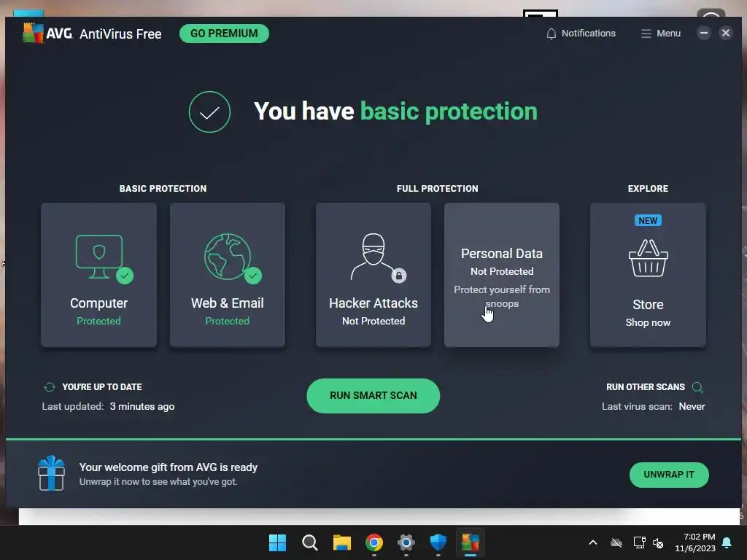The width and height of the screenshot is (747, 560).
Task: Click RUN OTHER SCANS link
Action: 646,387
